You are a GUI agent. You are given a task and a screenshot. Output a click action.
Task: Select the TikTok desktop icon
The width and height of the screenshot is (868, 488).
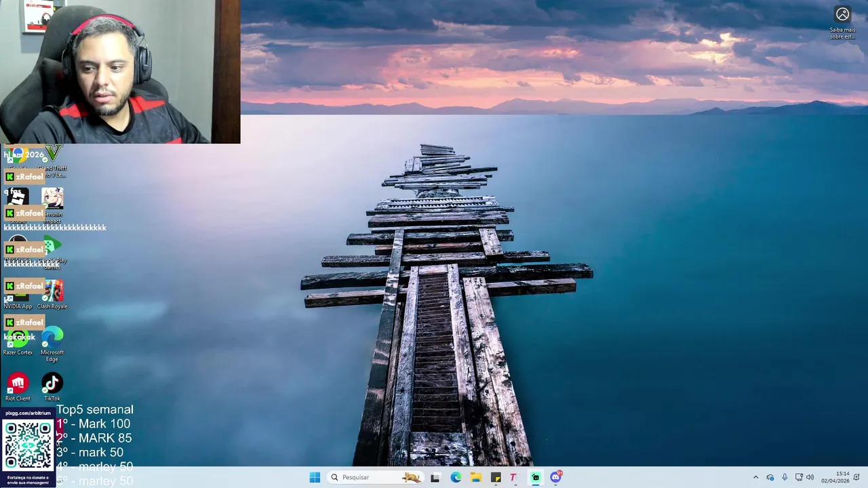point(52,387)
